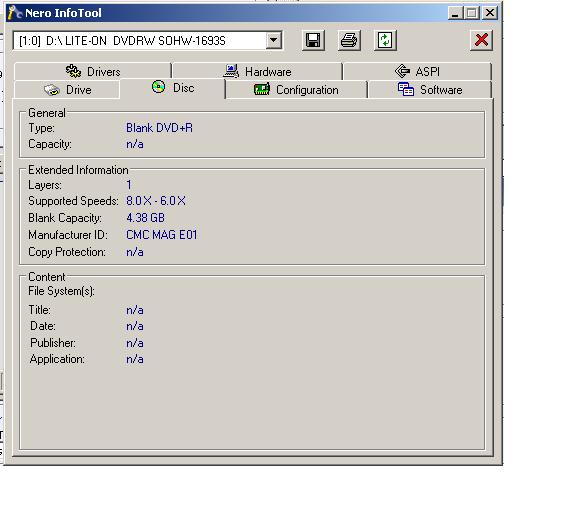The image size is (569, 532).
Task: Click the Manufacturer ID value CMC MAG E01
Action: coord(161,235)
